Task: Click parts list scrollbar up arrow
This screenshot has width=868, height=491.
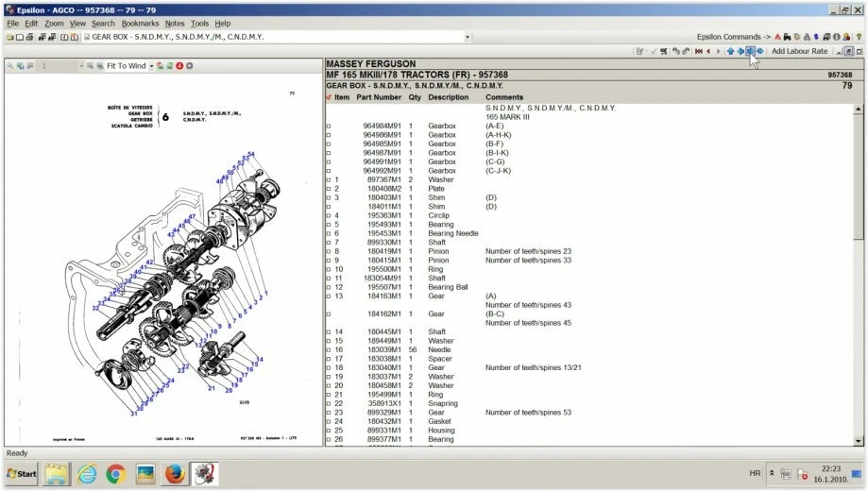Action: coord(858,109)
